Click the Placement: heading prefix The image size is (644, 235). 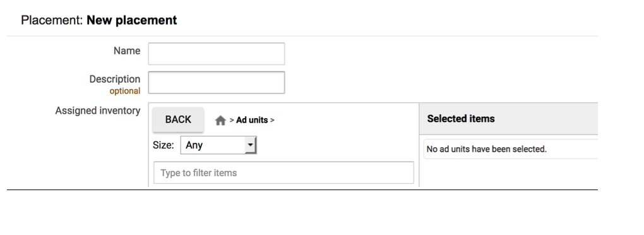(x=52, y=20)
